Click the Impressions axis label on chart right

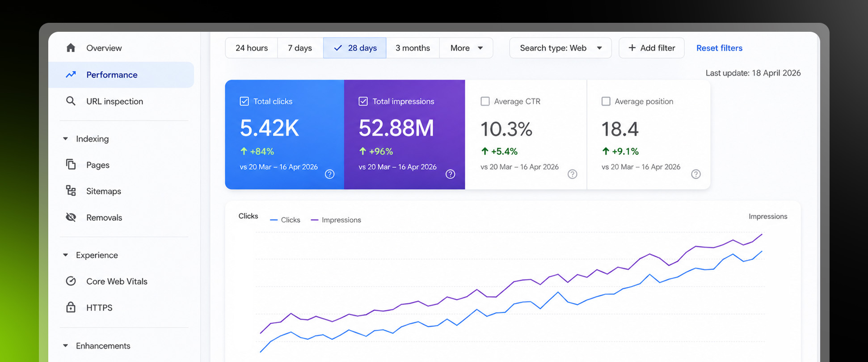768,216
